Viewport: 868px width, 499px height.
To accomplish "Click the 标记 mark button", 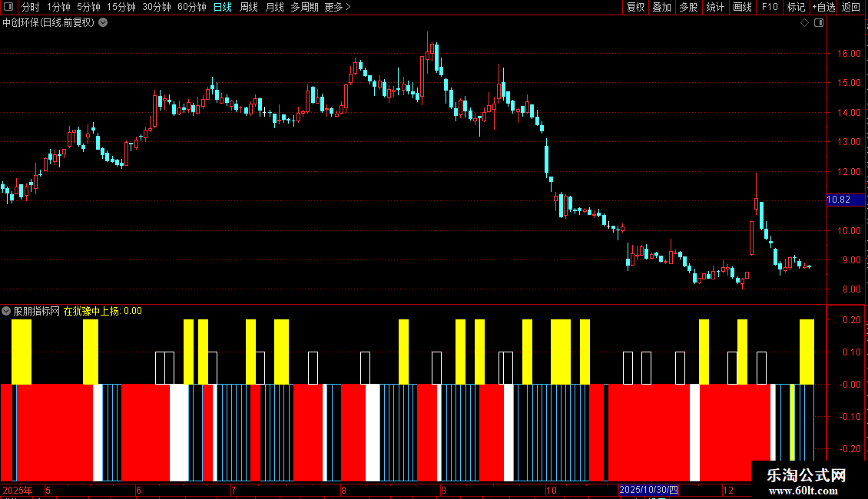I will click(x=796, y=7).
